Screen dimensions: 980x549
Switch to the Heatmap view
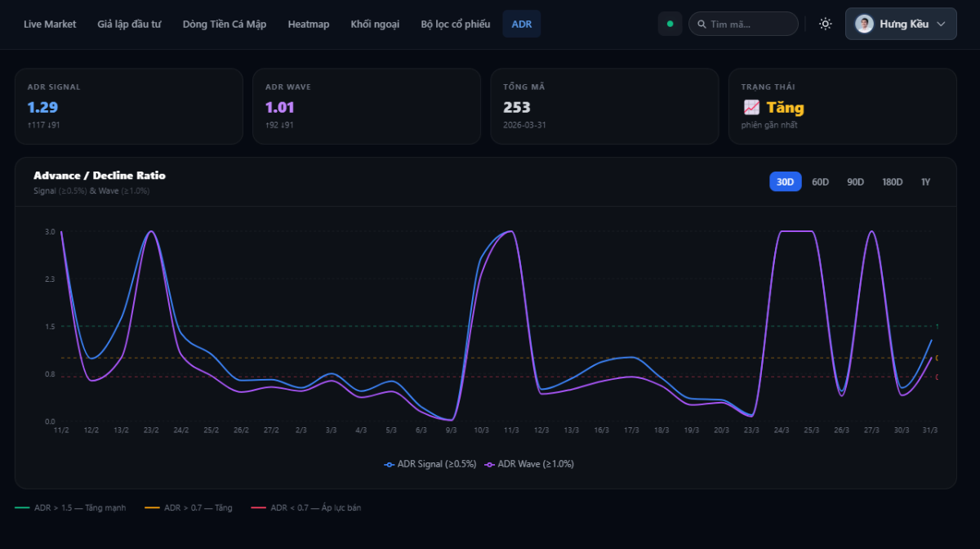coord(309,24)
